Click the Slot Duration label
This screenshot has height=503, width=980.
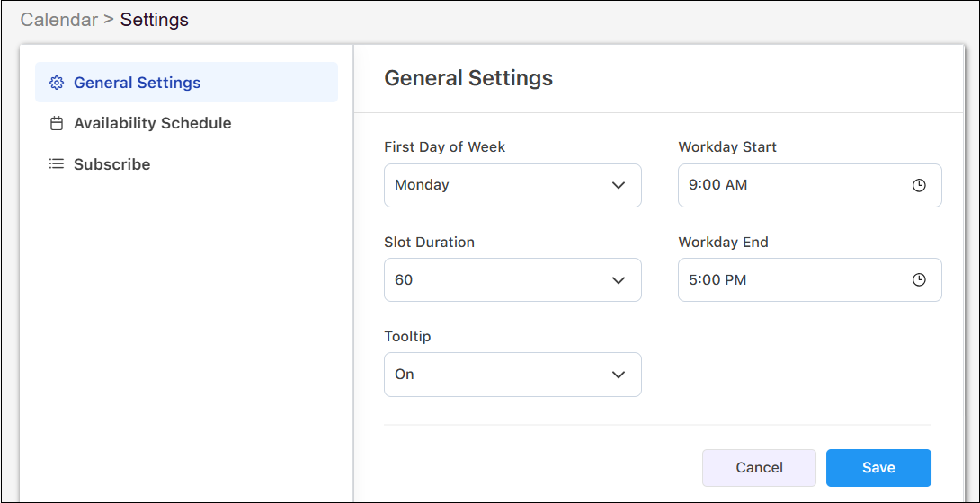point(430,243)
